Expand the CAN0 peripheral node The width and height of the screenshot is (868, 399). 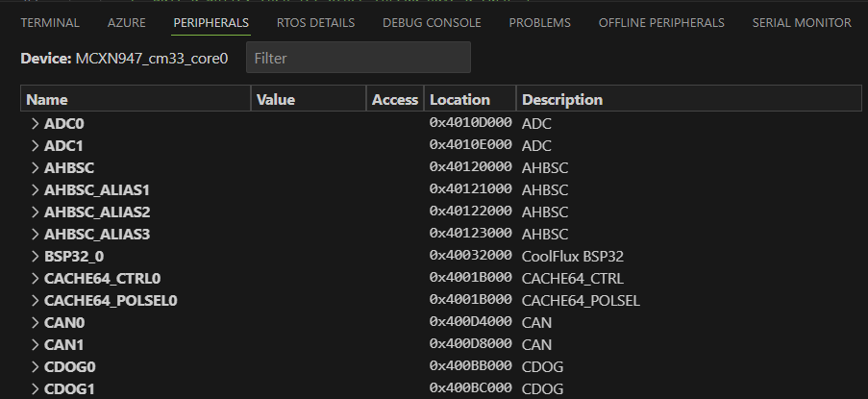(x=35, y=323)
